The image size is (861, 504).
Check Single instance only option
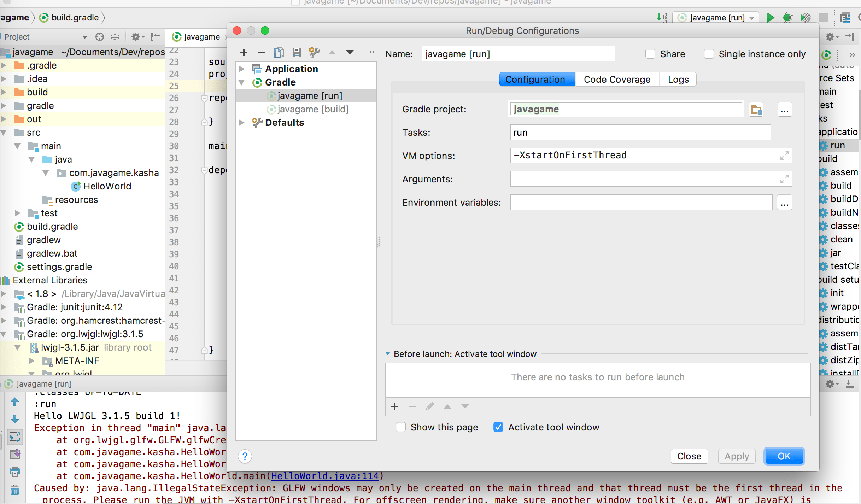[x=709, y=54]
